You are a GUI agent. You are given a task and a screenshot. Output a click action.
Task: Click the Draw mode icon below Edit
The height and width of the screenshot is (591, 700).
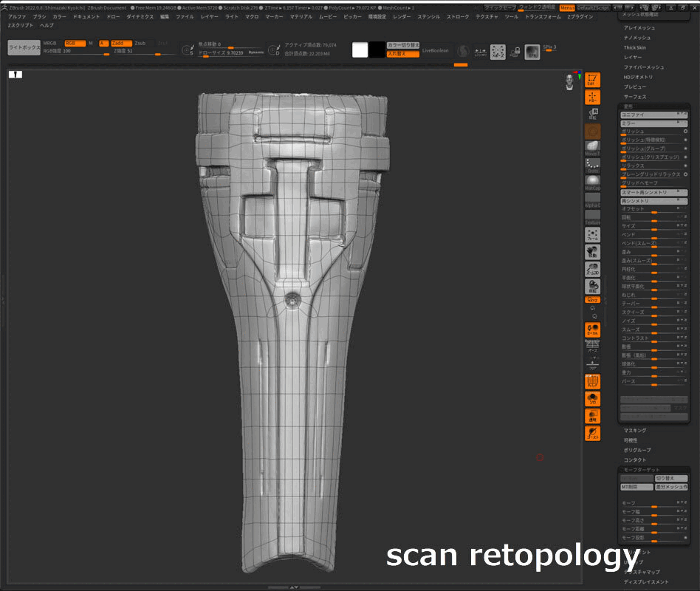click(x=592, y=97)
